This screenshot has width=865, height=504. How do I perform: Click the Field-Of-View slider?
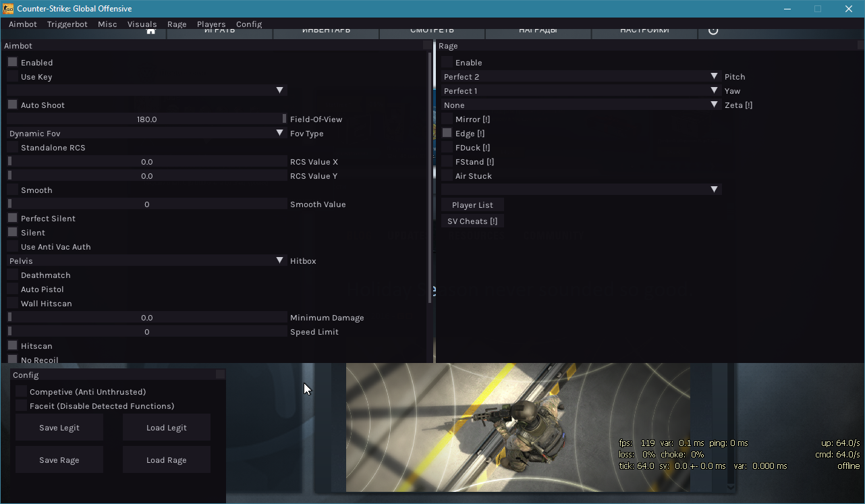[147, 119]
